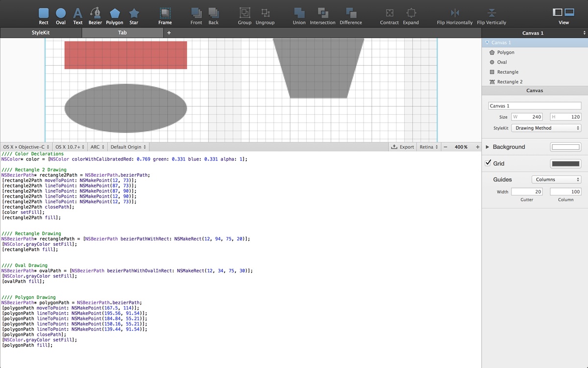Select the red rectangle on canvas
The width and height of the screenshot is (588, 368).
(126, 55)
